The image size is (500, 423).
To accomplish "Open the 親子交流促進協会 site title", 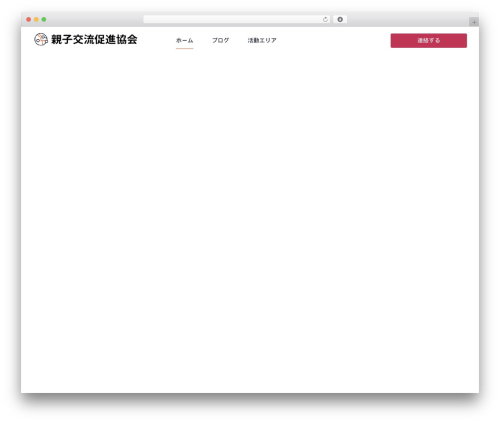I will 94,39.
